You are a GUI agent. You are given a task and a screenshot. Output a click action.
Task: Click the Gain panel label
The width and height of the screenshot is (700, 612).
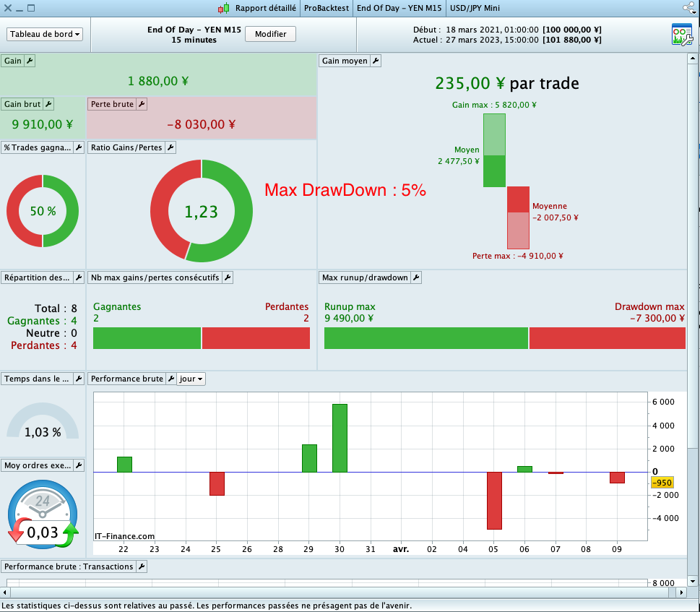pyautogui.click(x=13, y=61)
